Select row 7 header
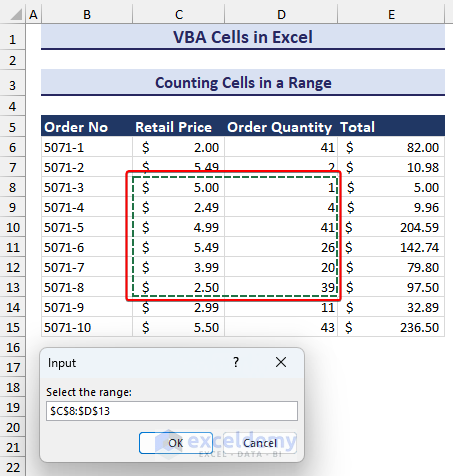This screenshot has height=476, width=453. [x=13, y=167]
